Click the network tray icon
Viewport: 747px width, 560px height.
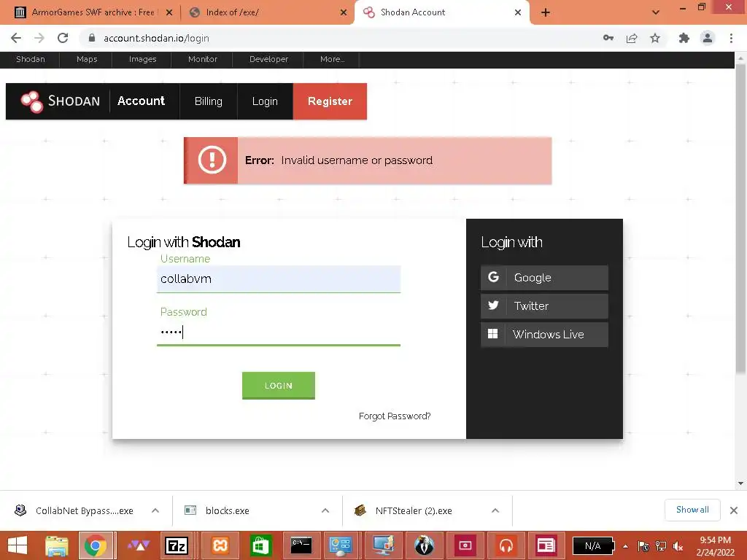point(661,546)
